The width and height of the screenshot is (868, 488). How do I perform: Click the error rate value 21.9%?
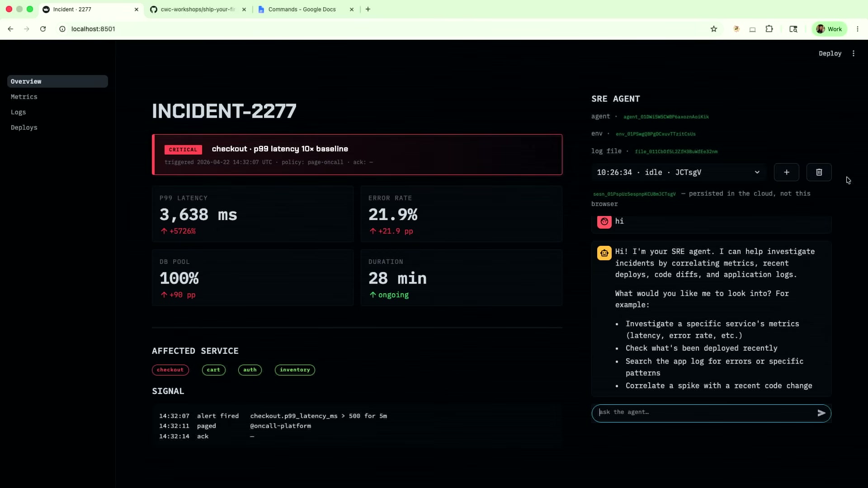[x=393, y=215]
